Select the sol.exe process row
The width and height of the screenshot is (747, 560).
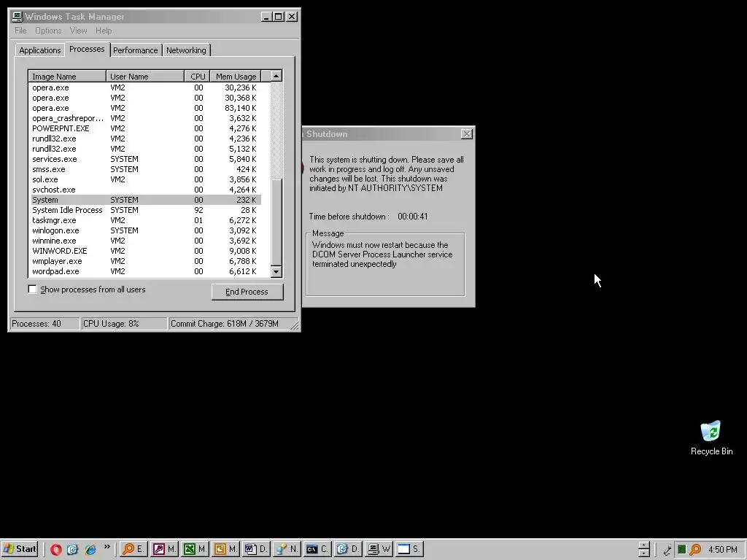point(145,179)
